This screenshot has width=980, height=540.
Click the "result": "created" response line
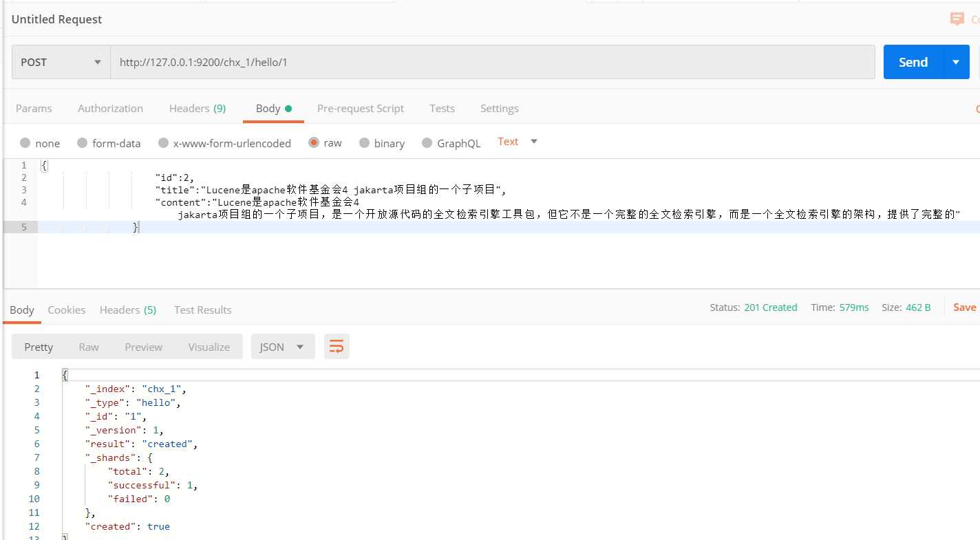click(x=141, y=444)
